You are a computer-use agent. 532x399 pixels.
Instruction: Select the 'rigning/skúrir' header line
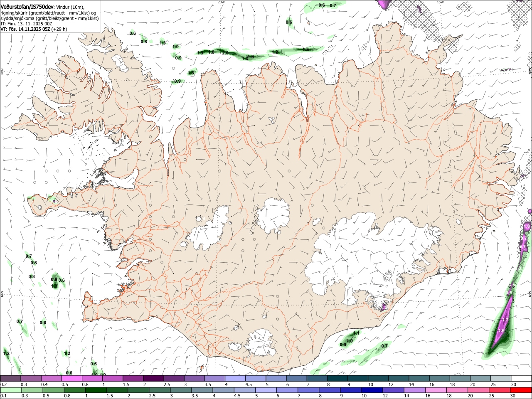(48, 12)
